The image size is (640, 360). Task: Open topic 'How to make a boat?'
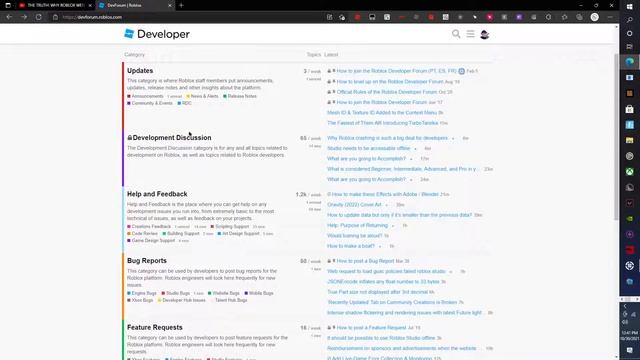pos(351,246)
